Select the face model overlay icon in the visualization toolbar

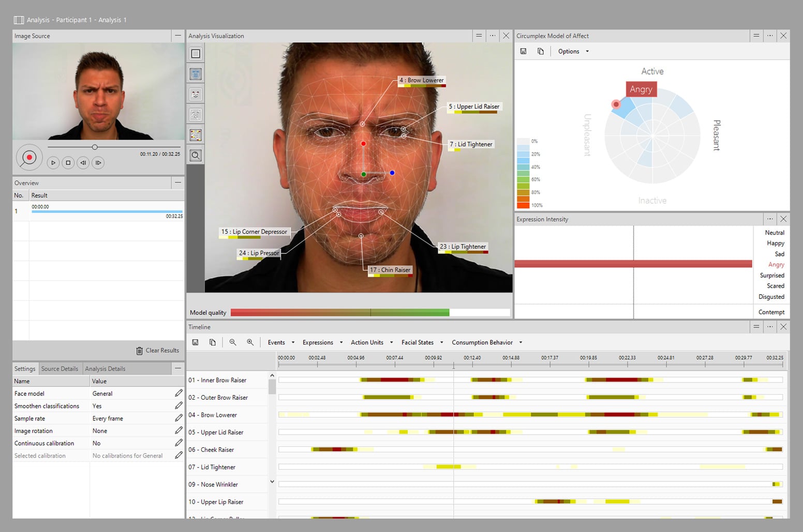coord(195,73)
